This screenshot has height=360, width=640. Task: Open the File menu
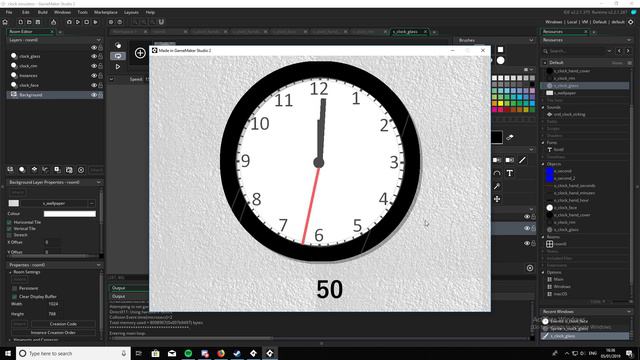point(9,12)
